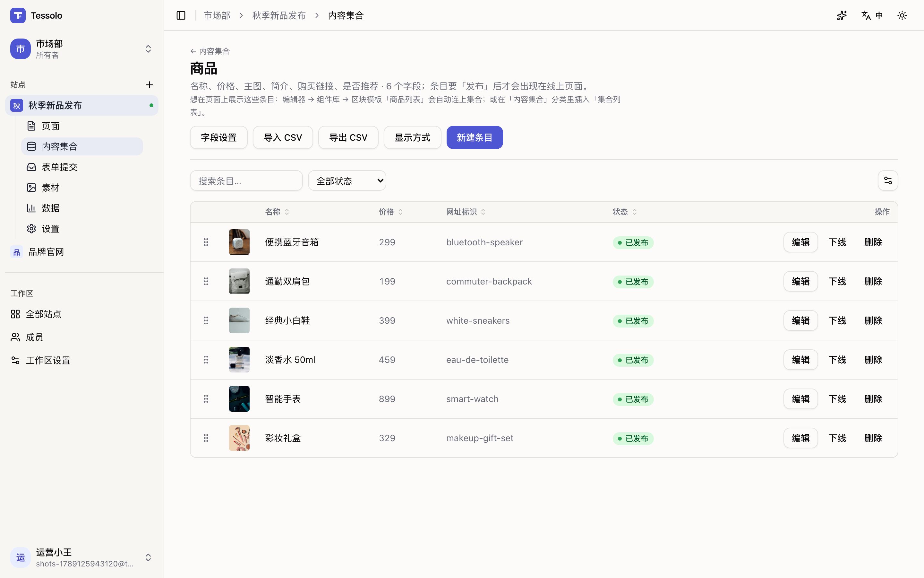Expand the 运营小王 account menu

pyautogui.click(x=82, y=557)
